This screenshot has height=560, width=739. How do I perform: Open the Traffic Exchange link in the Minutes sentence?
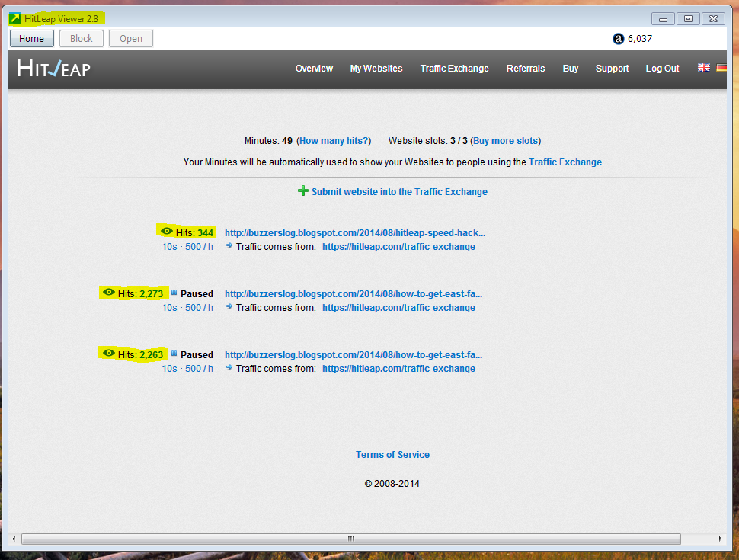[565, 162]
